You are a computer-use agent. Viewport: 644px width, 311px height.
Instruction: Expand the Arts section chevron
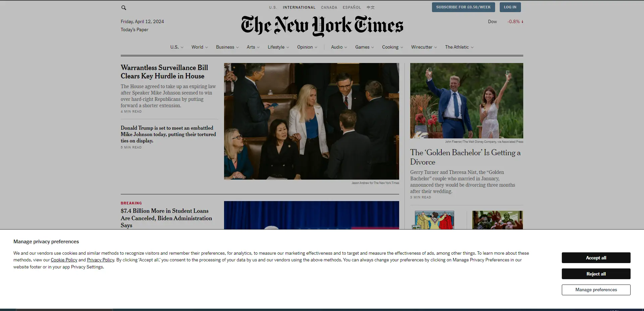point(258,47)
